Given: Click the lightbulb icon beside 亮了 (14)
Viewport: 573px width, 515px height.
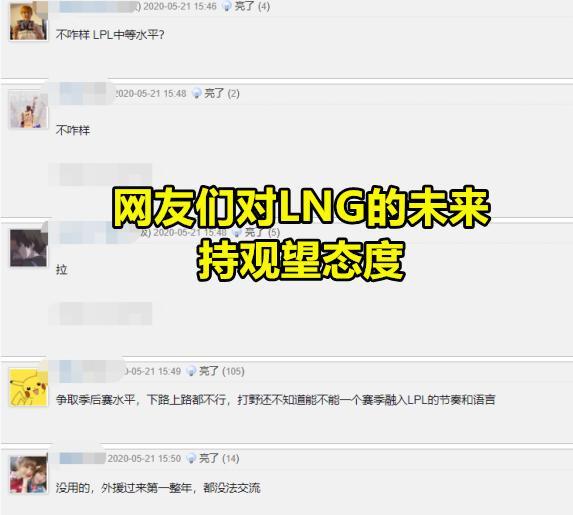Looking at the screenshot, I should [x=191, y=458].
